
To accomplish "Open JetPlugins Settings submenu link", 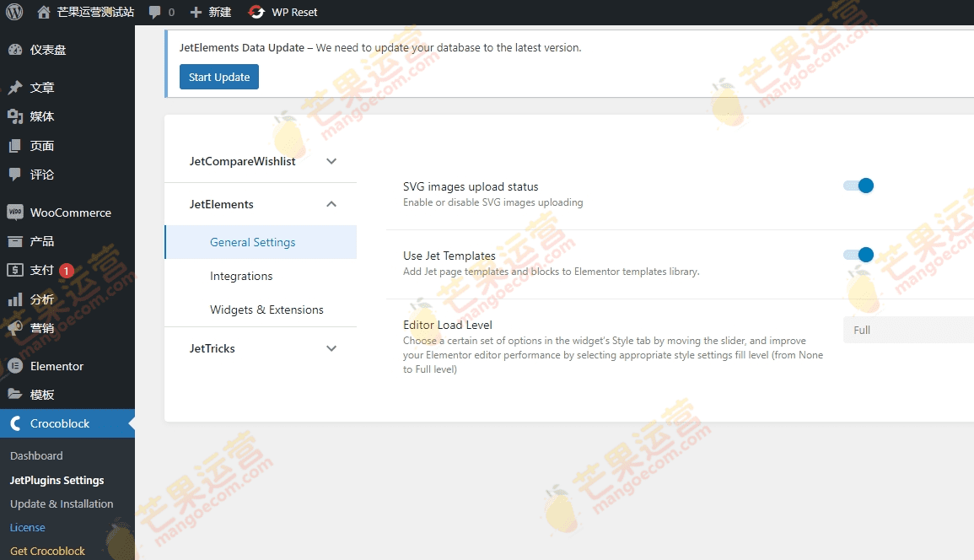I will (x=57, y=481).
